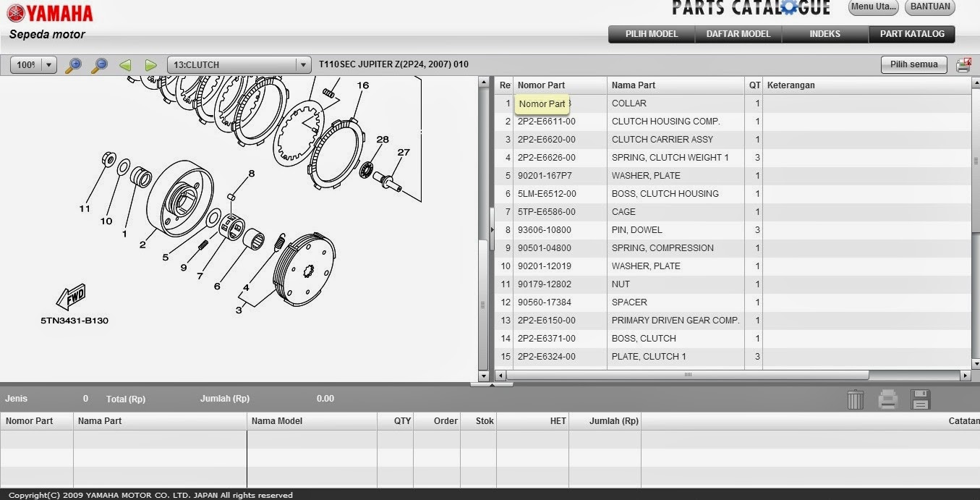This screenshot has height=500, width=980.
Task: Click the printer icon in order bar
Action: (x=887, y=399)
